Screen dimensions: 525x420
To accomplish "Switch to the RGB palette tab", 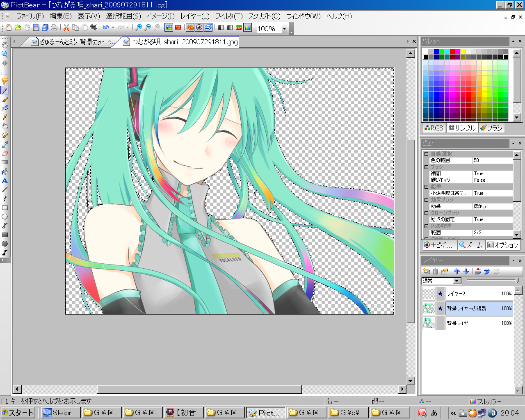I will (434, 128).
